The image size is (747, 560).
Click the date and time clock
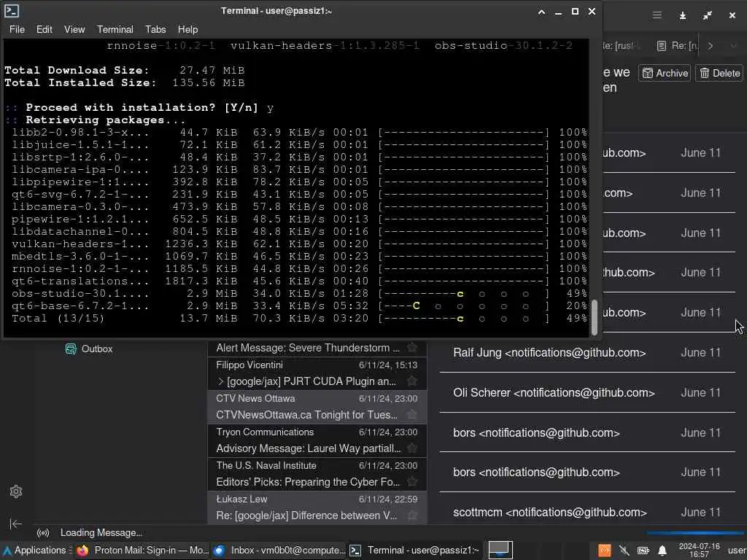tap(699, 551)
